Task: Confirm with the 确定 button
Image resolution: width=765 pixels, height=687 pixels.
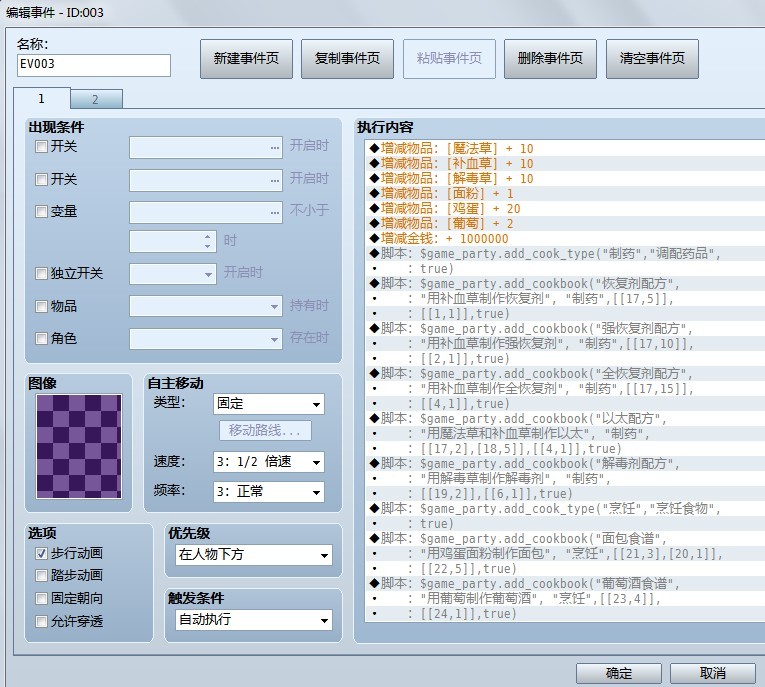Action: (619, 674)
